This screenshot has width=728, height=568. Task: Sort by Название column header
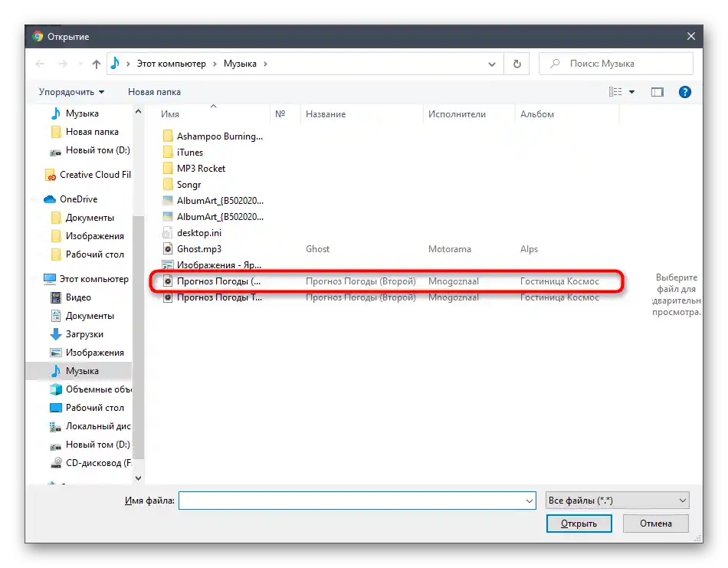pos(326,113)
